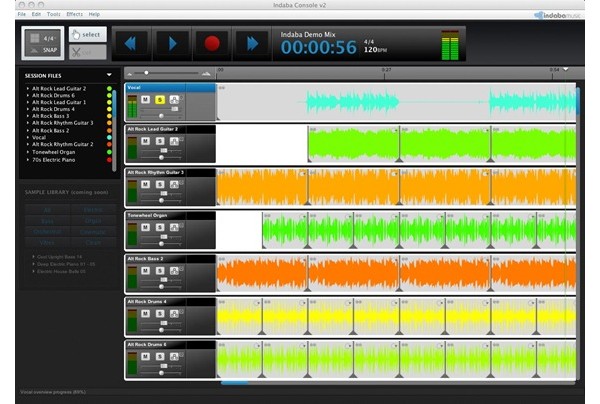This screenshot has width=600, height=404.
Task: Expand Alt Rock Rhythm Guitar 3 file
Action: [28, 123]
